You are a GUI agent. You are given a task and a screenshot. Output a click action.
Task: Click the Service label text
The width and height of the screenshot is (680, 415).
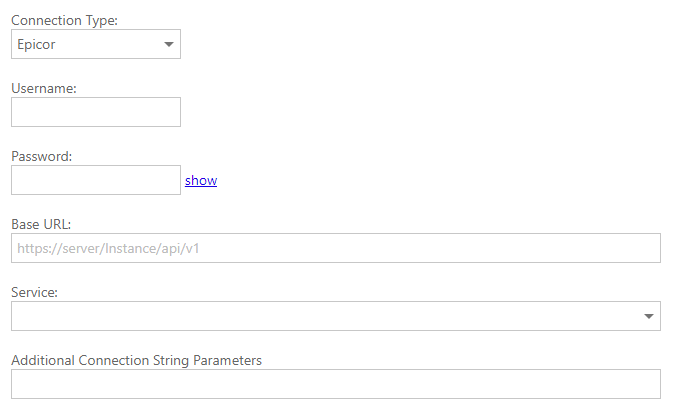(34, 292)
